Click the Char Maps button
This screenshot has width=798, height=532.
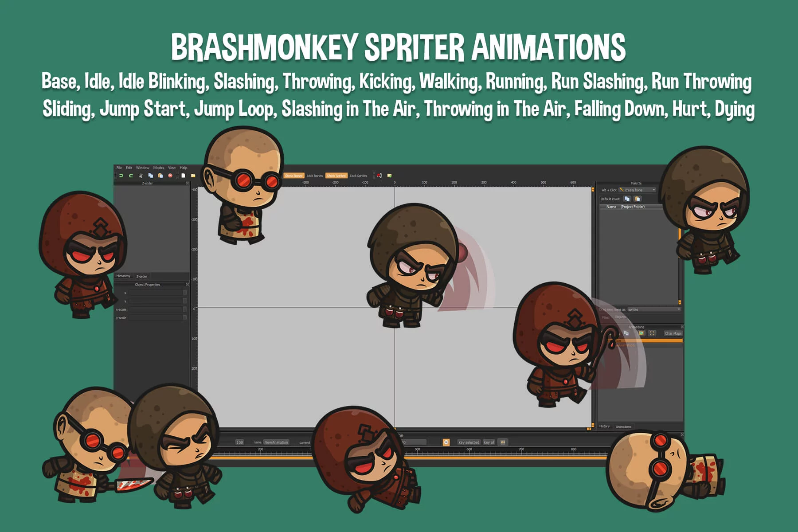tap(673, 333)
